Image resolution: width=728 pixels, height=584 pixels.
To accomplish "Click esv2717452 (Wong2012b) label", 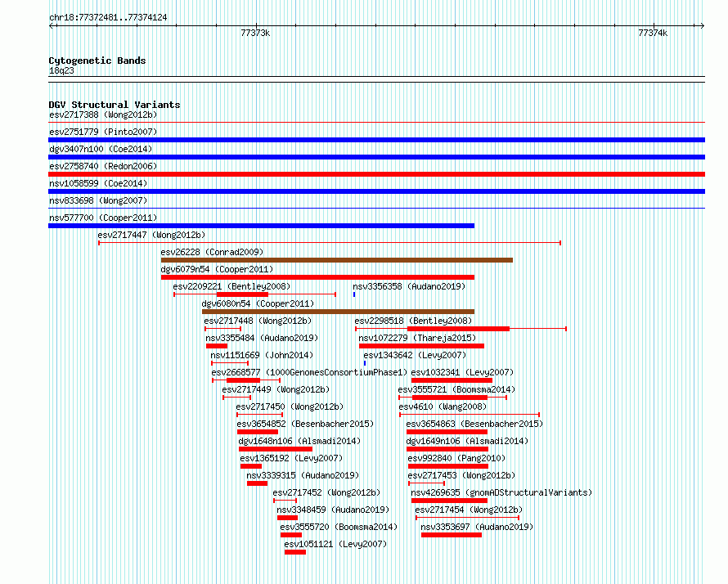I will coord(326,492).
